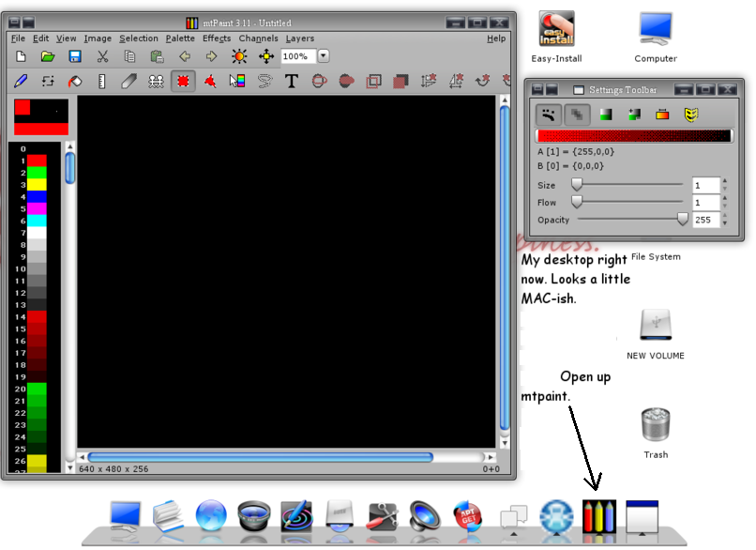This screenshot has width=756, height=550.
Task: Click the pan window icon
Action: (265, 57)
